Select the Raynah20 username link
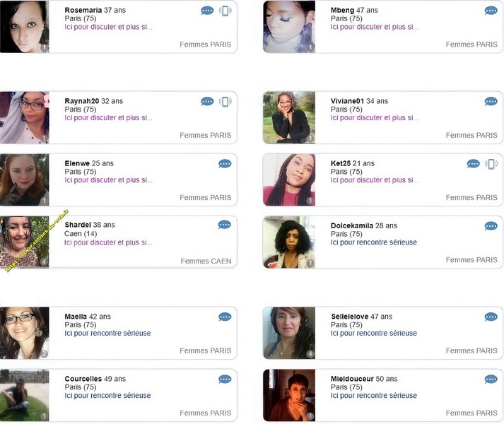 click(81, 101)
